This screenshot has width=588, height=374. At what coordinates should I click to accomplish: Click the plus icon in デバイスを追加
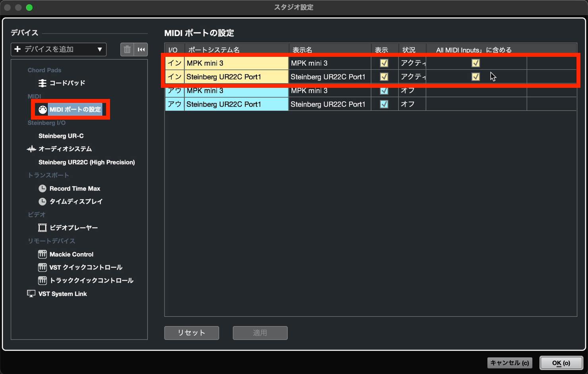click(17, 49)
